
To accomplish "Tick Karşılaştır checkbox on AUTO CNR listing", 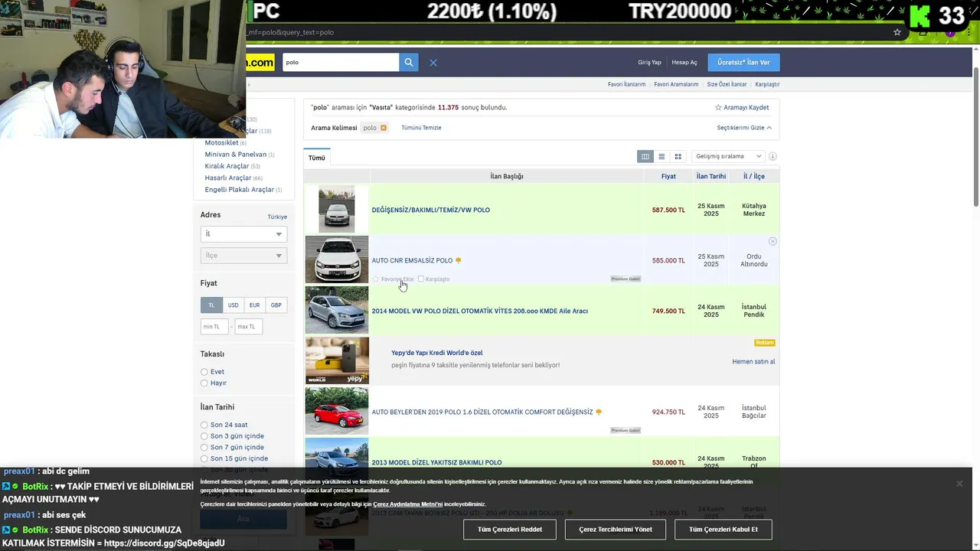I will [x=421, y=279].
